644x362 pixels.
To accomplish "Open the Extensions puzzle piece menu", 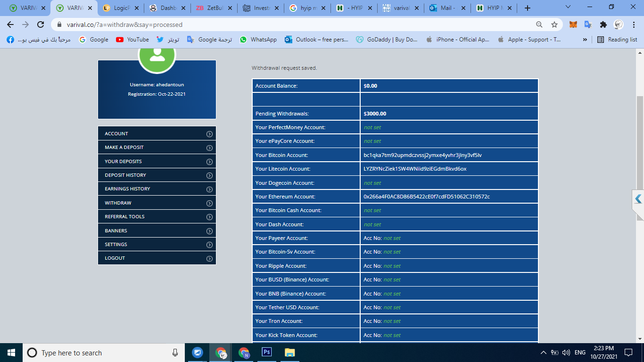I will pos(603,25).
